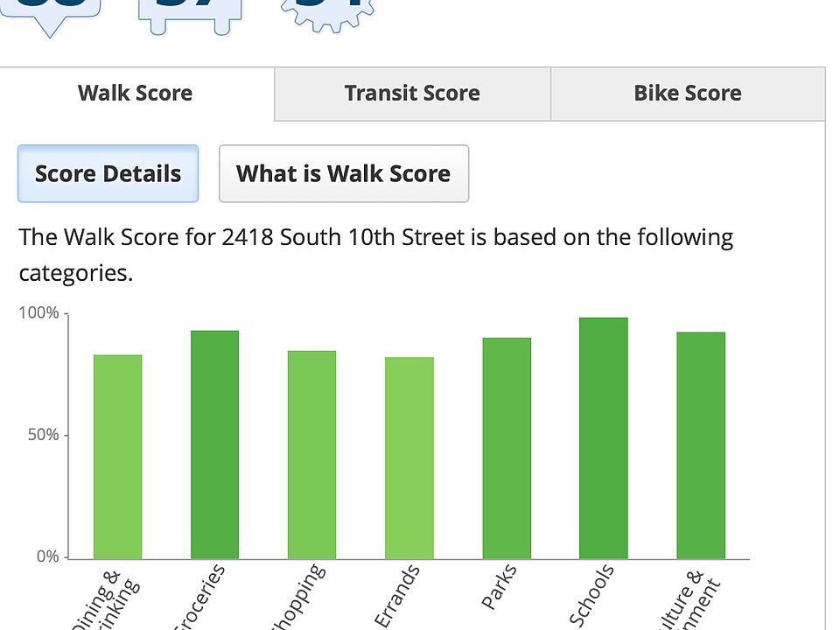Click the Culture & Entertainment chart bar

tap(701, 445)
